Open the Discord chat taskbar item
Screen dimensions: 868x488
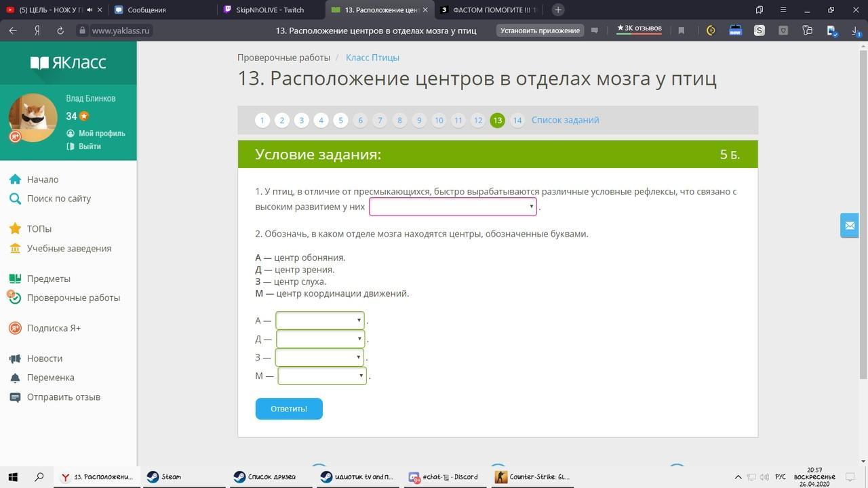pos(444,476)
